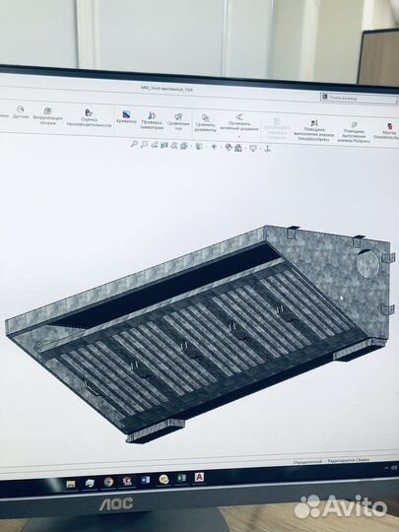Open Сравнение тел tool
Screen dimensions: 399x532
pos(178,122)
